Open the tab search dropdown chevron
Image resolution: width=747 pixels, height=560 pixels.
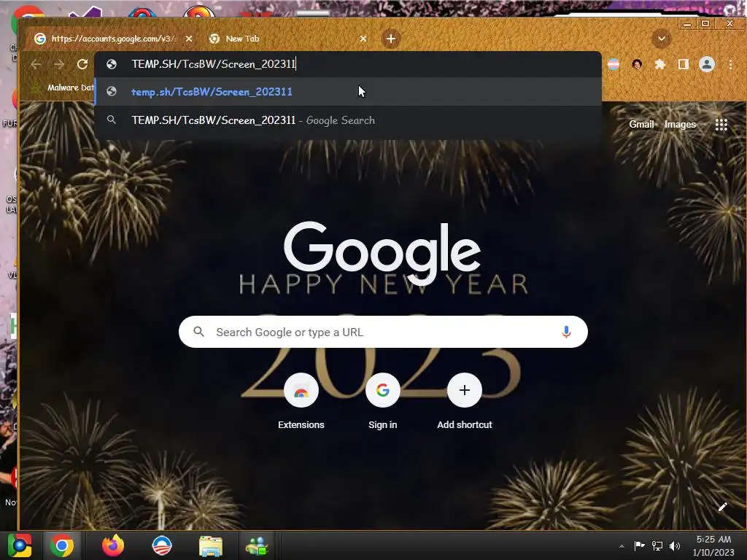pyautogui.click(x=661, y=39)
